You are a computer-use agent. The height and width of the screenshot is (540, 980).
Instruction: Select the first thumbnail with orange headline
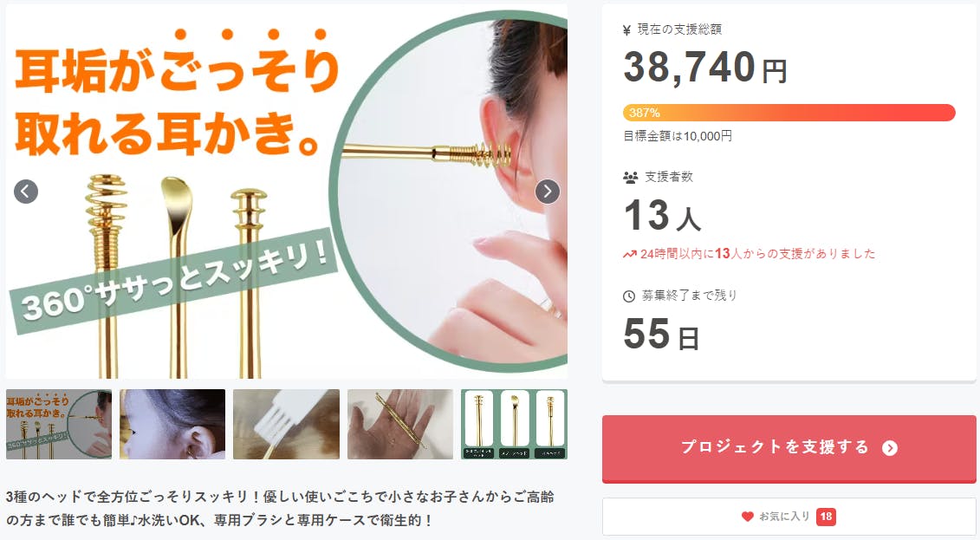(59, 425)
